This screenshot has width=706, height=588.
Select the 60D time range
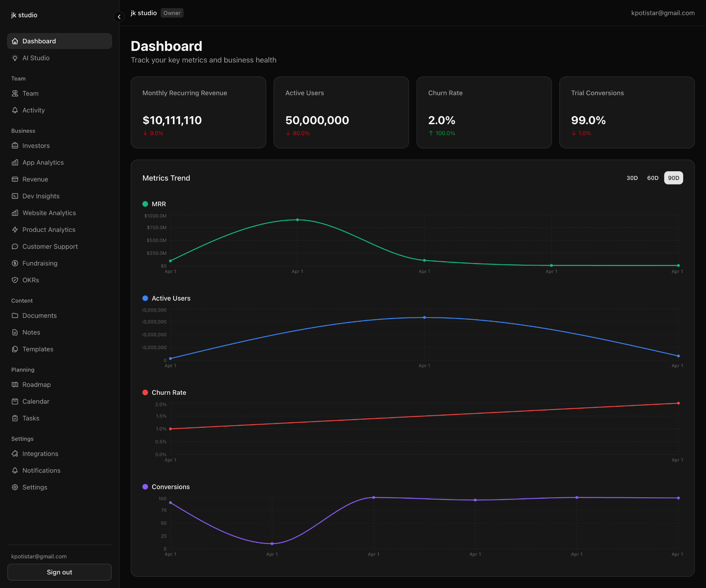[653, 178]
